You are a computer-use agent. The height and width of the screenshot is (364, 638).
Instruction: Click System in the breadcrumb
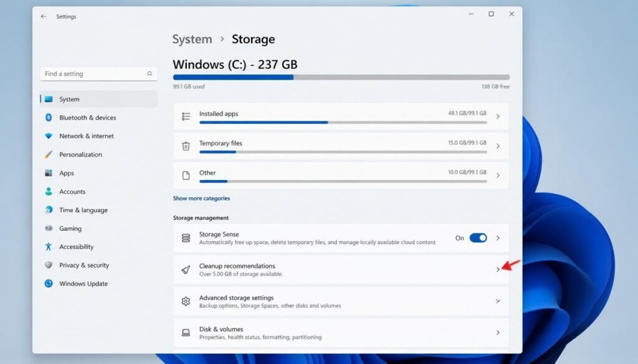[x=192, y=39]
